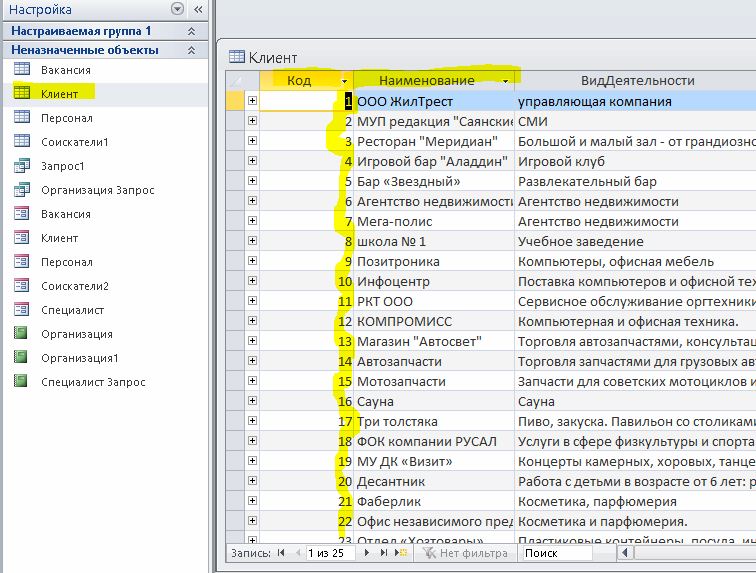Click the Клиент table tab icon
The width and height of the screenshot is (756, 573).
click(237, 57)
